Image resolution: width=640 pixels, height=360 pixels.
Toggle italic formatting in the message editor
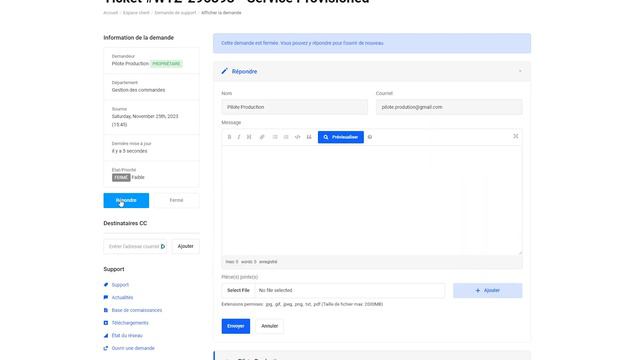point(239,137)
